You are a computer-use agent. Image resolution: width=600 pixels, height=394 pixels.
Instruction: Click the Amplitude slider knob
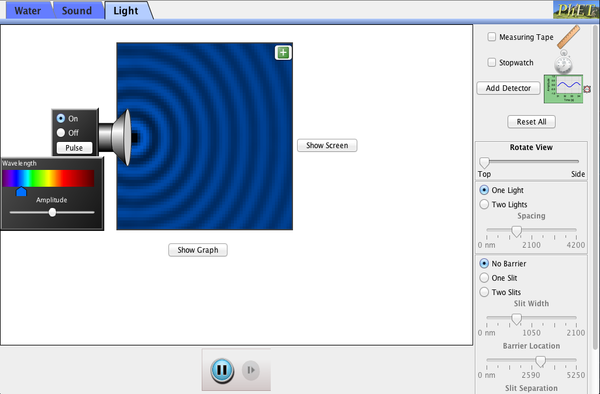pyautogui.click(x=52, y=212)
